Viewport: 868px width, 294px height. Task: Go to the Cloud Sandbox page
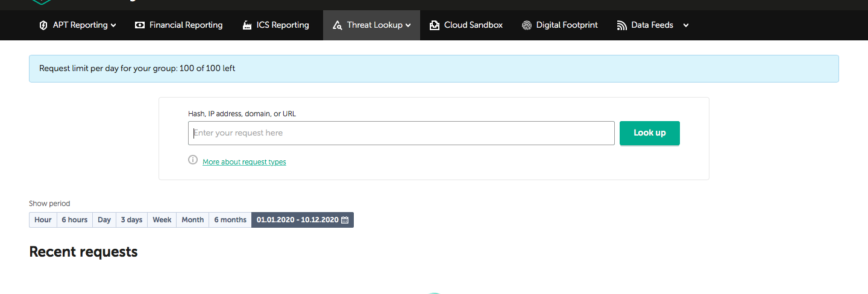coord(473,25)
